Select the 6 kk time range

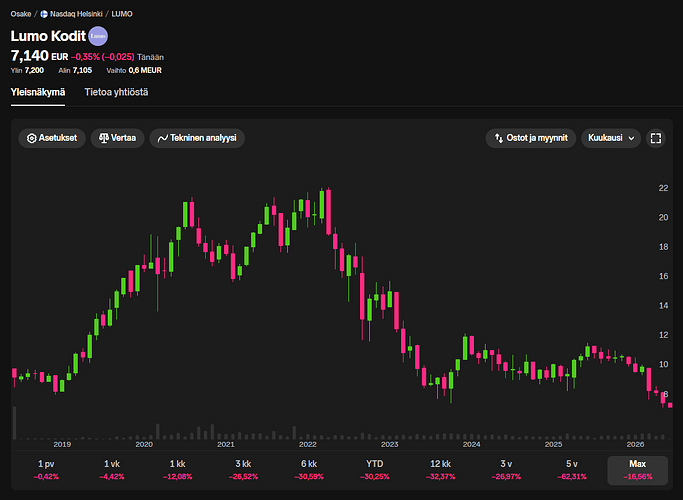pyautogui.click(x=309, y=470)
